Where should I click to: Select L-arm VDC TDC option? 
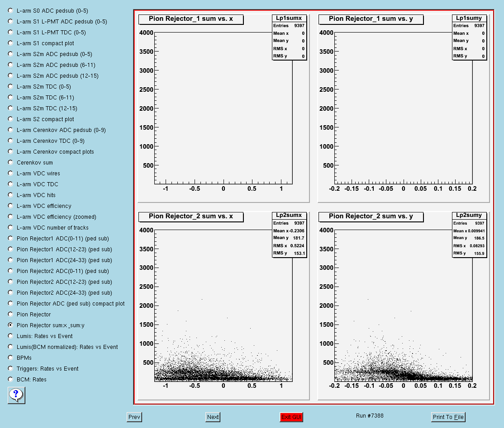click(x=10, y=184)
